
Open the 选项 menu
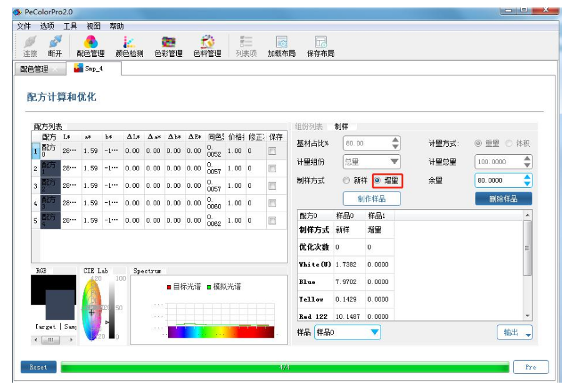pyautogui.click(x=47, y=26)
